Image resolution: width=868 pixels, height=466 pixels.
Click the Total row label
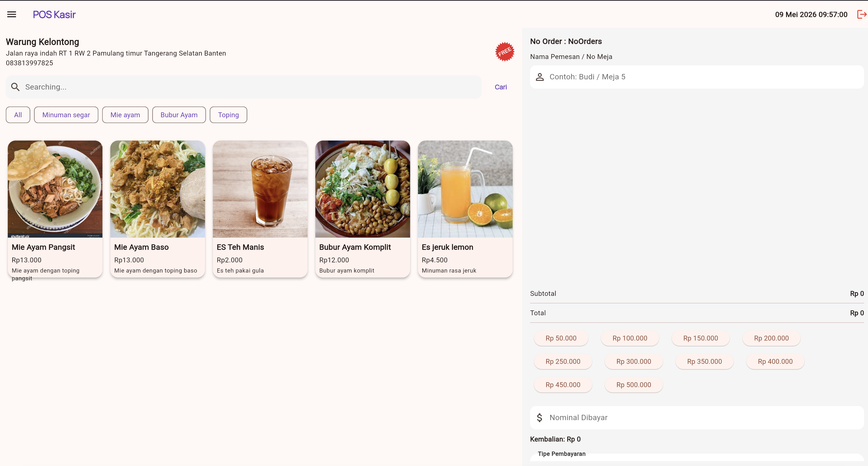pyautogui.click(x=538, y=313)
